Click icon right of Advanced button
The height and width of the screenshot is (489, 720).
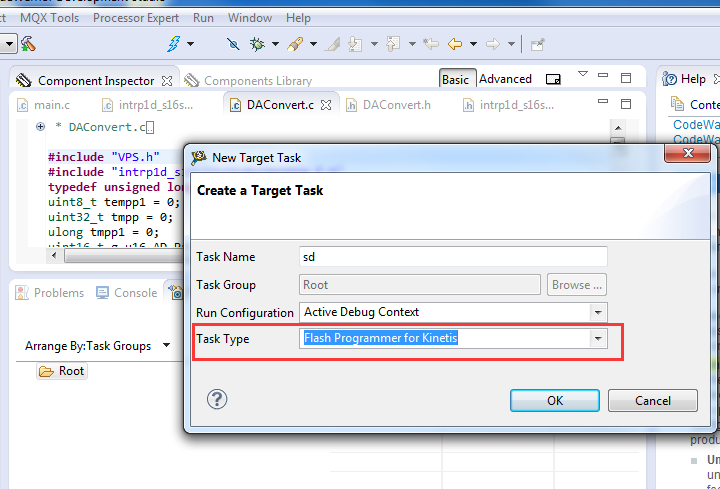(x=553, y=79)
